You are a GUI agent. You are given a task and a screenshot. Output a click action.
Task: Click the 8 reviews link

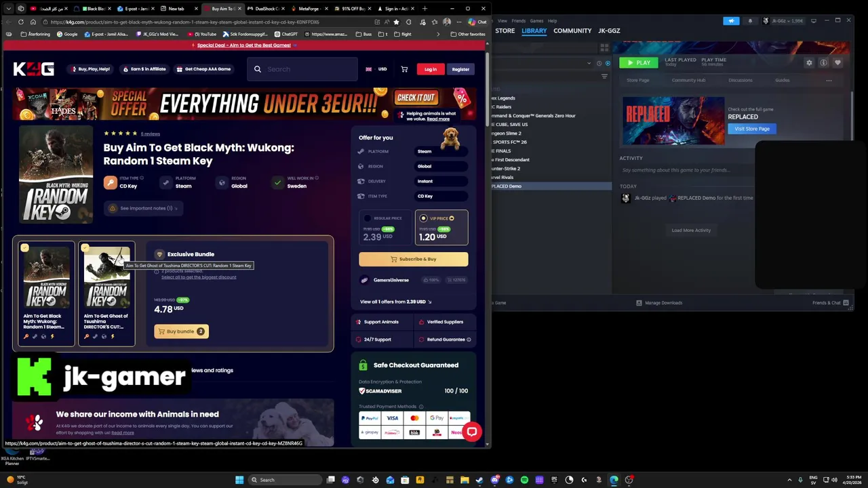[x=151, y=134]
